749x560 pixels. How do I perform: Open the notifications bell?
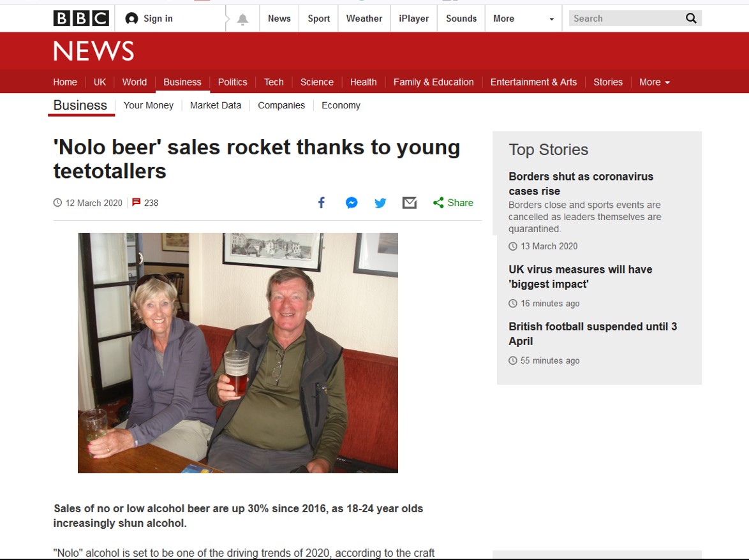pyautogui.click(x=242, y=19)
